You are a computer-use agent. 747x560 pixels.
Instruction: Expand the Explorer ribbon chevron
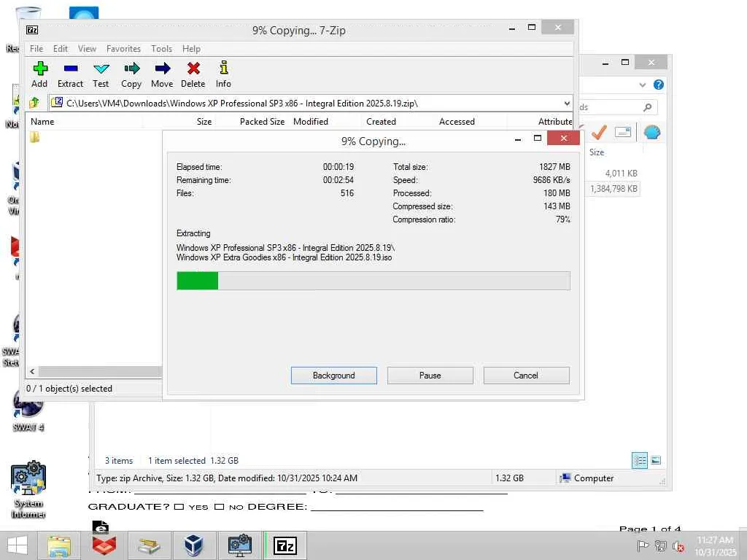coord(642,85)
